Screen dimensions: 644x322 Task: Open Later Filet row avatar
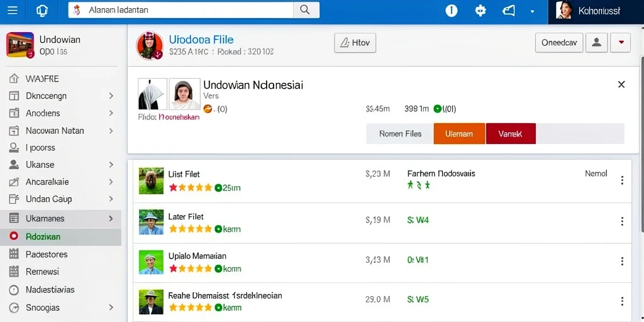pos(151,222)
